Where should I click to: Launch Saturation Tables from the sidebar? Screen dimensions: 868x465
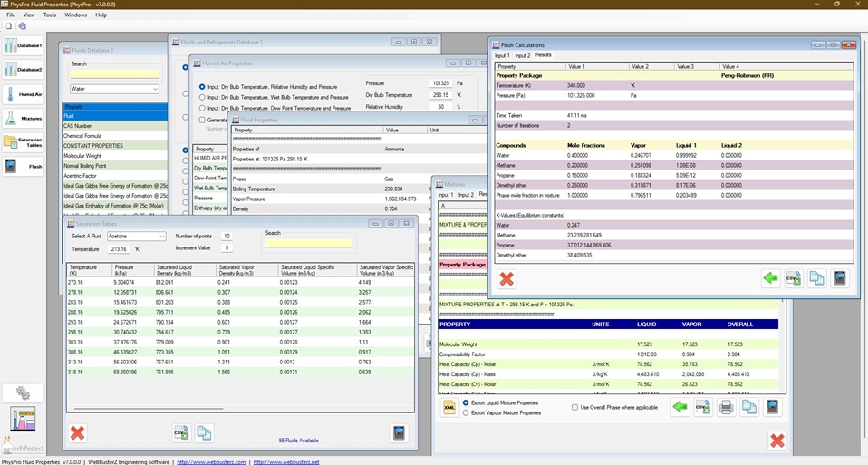pyautogui.click(x=23, y=142)
